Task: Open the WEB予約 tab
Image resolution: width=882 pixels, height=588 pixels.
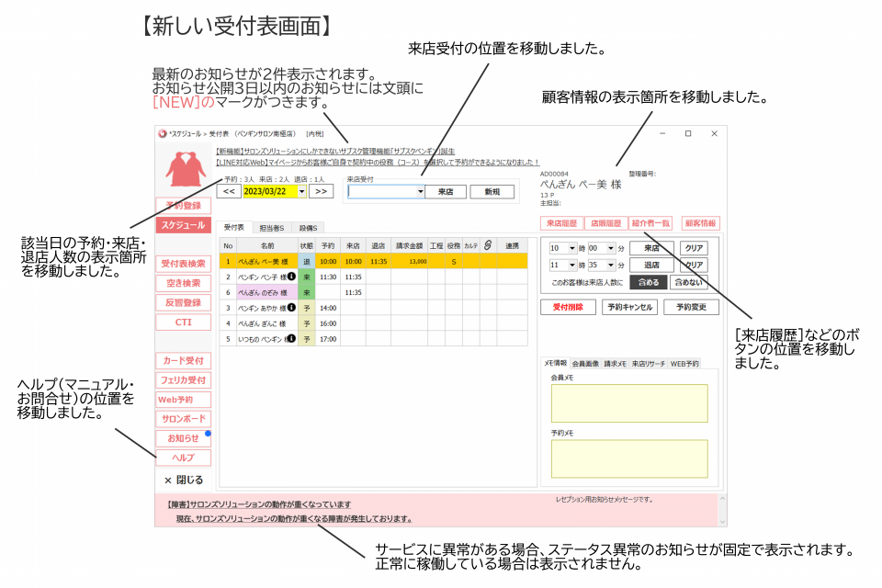Action: point(684,364)
